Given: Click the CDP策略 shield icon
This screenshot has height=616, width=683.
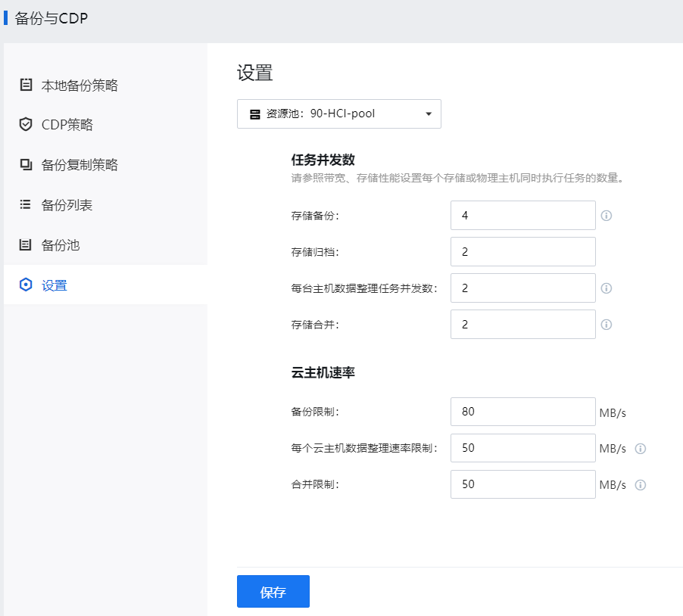Looking at the screenshot, I should click(x=26, y=124).
